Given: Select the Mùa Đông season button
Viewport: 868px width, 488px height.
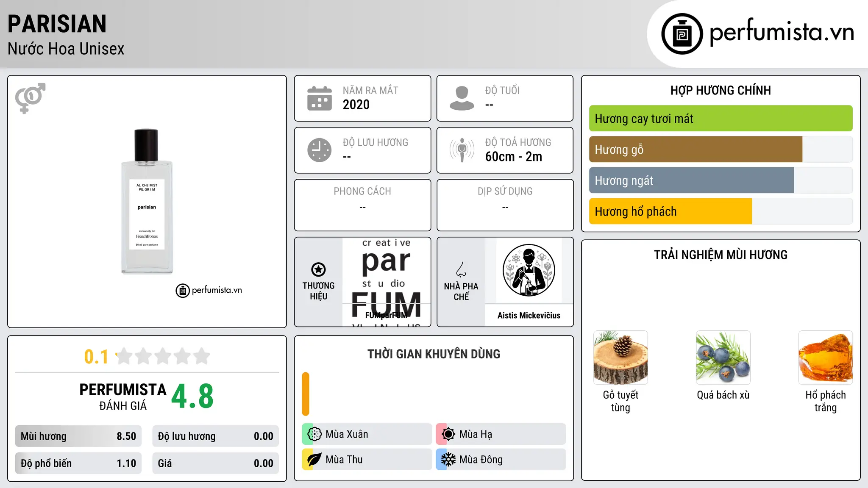Looking at the screenshot, I should [x=501, y=460].
